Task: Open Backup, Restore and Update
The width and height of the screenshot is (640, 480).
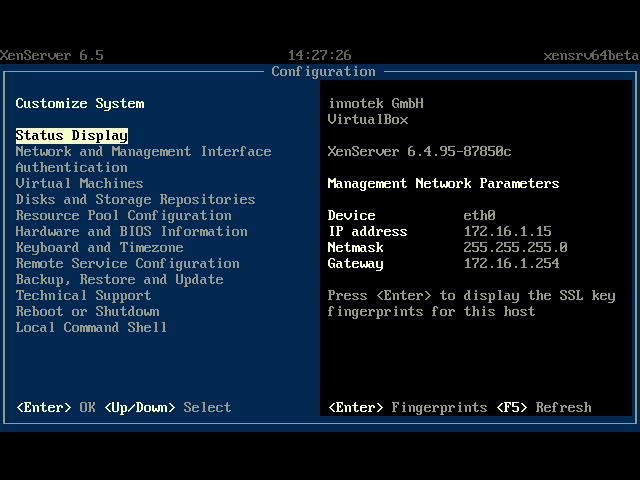Action: 119,280
